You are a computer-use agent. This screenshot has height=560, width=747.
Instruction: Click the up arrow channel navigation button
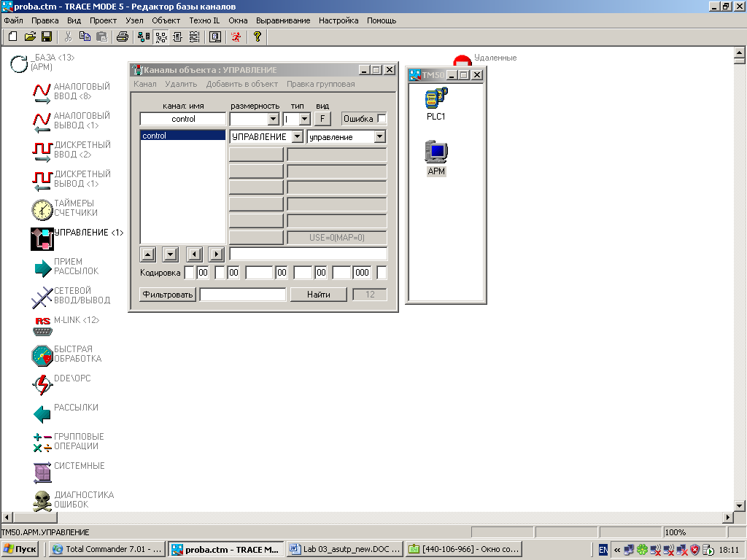[x=147, y=254]
